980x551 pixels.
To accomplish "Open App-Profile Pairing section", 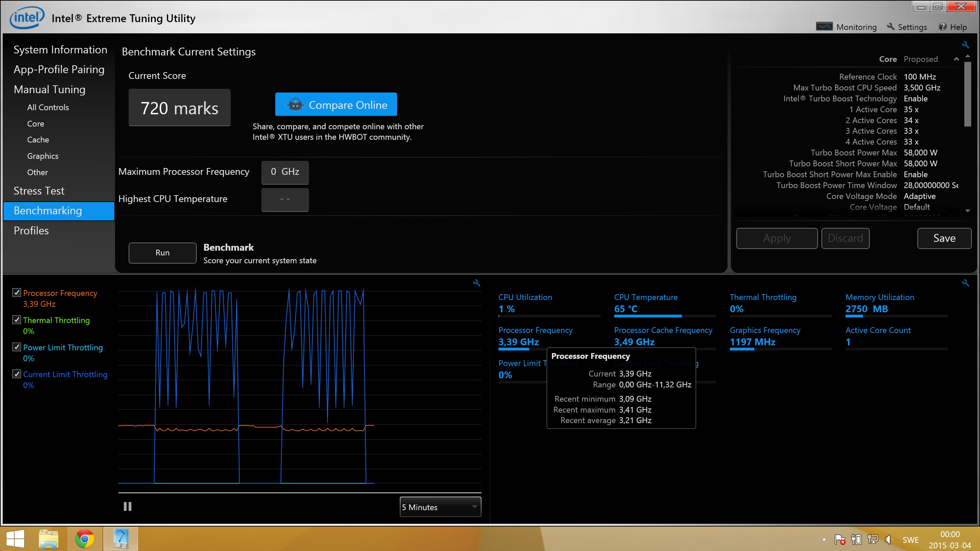I will point(59,69).
